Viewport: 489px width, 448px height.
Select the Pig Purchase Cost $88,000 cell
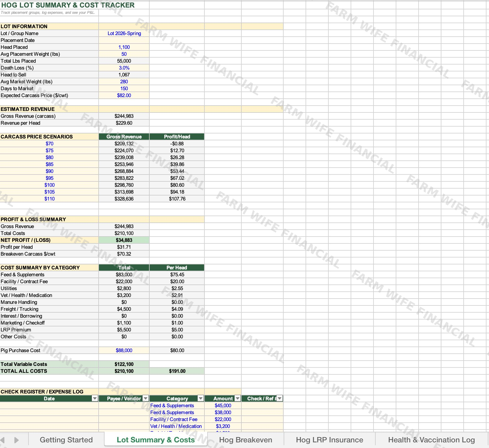click(124, 351)
